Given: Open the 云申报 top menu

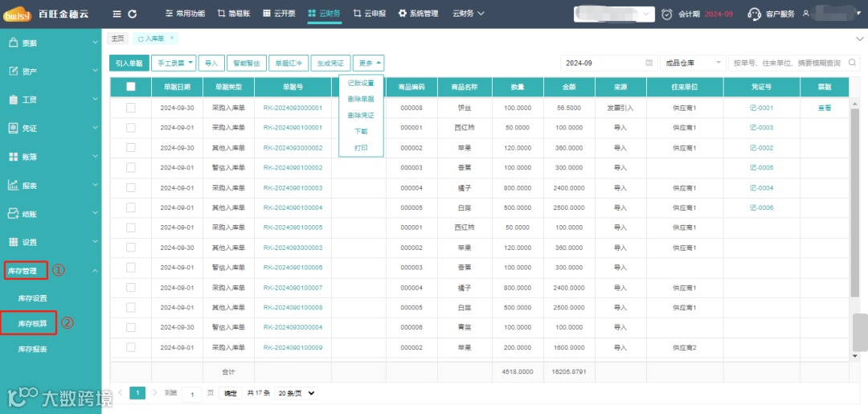Looking at the screenshot, I should coord(369,14).
